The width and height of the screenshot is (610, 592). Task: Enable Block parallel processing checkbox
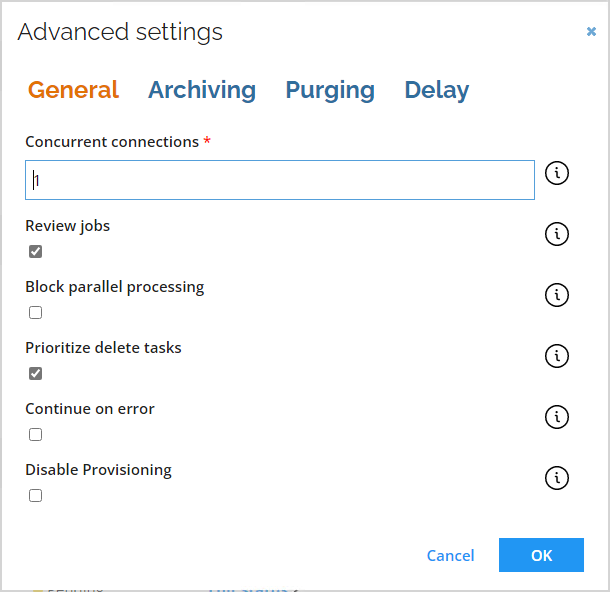click(x=35, y=312)
